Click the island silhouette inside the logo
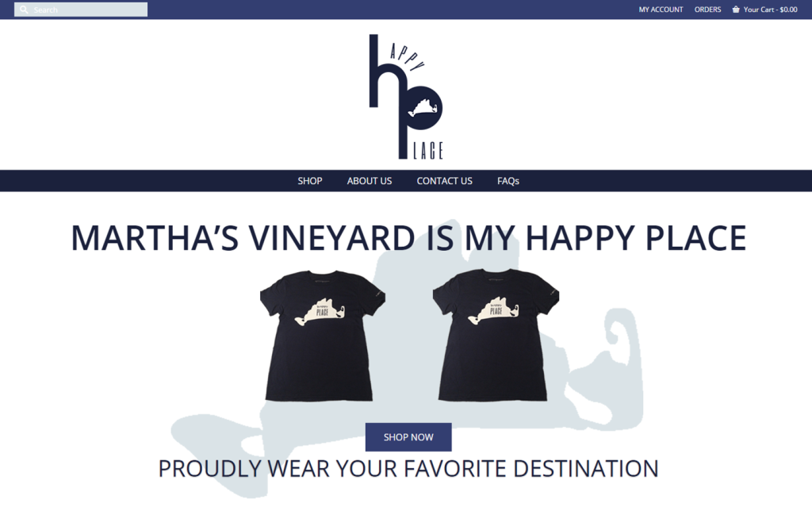This screenshot has width=812, height=515. tap(423, 108)
